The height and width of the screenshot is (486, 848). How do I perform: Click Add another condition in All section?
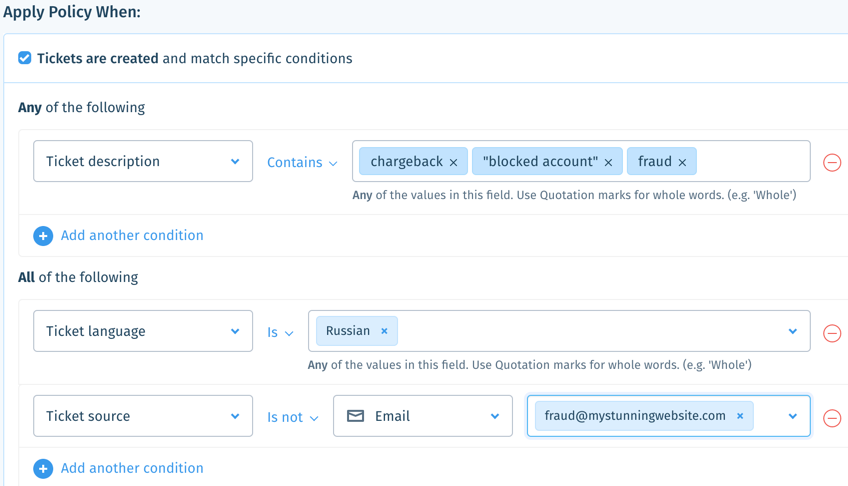[132, 468]
